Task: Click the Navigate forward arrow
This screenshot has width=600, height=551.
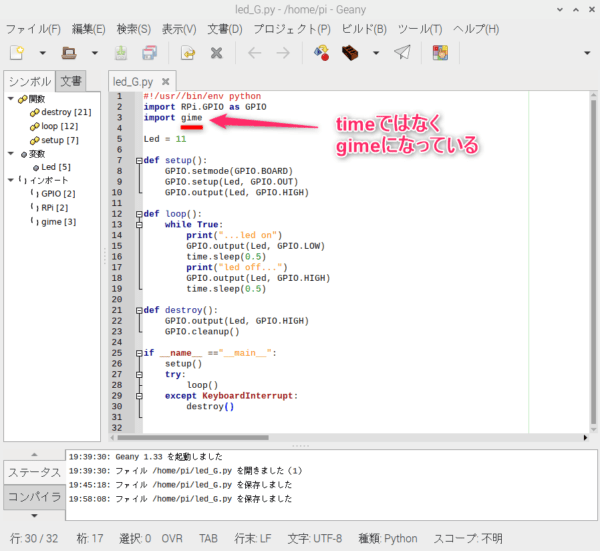Action: [283, 53]
